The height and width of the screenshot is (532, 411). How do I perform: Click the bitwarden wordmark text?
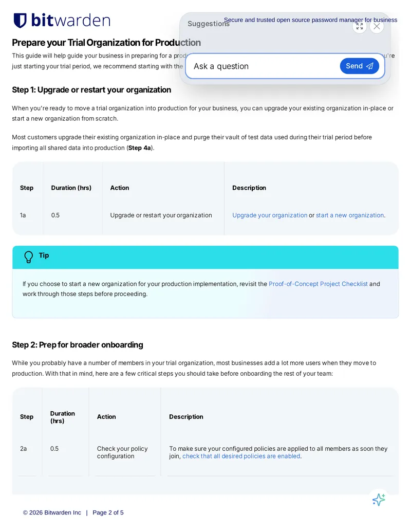[70, 21]
